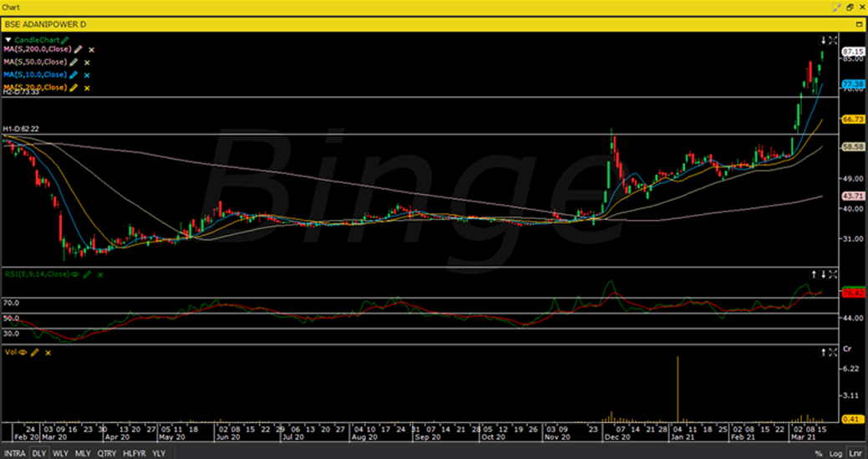Switch to WLY weekly timeframe
868x459 pixels.
[x=60, y=453]
